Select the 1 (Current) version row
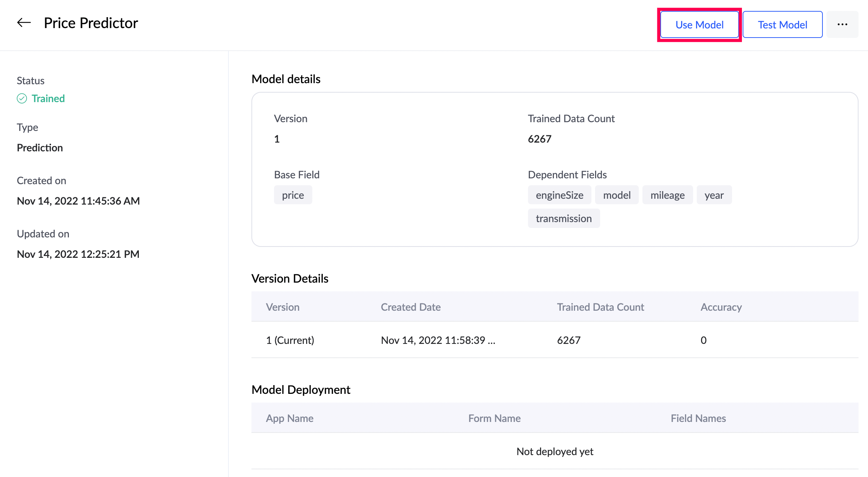 pos(290,340)
